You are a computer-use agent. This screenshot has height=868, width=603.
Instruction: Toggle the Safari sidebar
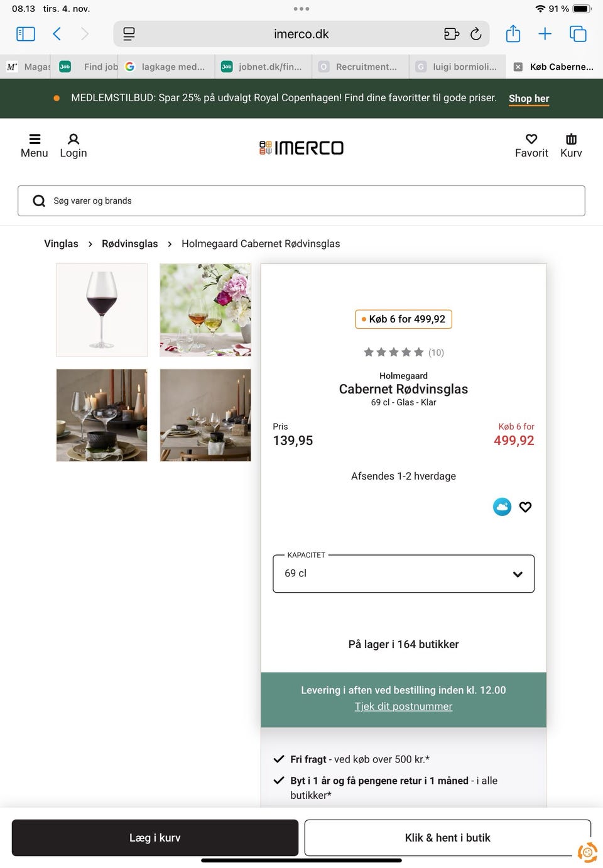25,34
